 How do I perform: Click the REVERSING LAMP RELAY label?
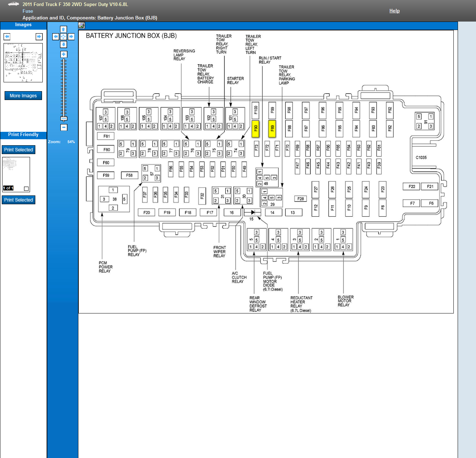pyautogui.click(x=184, y=55)
